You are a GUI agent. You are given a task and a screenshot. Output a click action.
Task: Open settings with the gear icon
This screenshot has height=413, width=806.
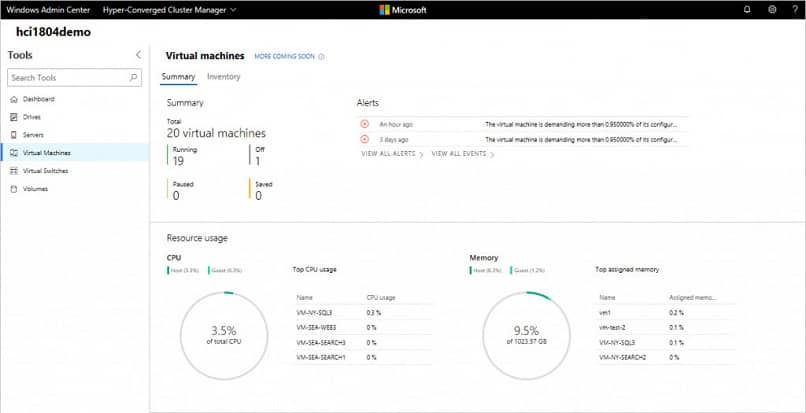coord(772,10)
